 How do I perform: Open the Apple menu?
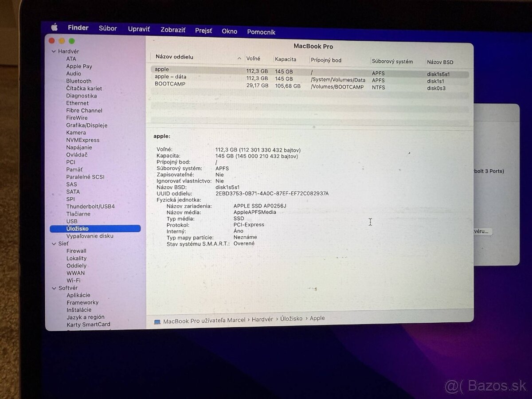click(54, 27)
